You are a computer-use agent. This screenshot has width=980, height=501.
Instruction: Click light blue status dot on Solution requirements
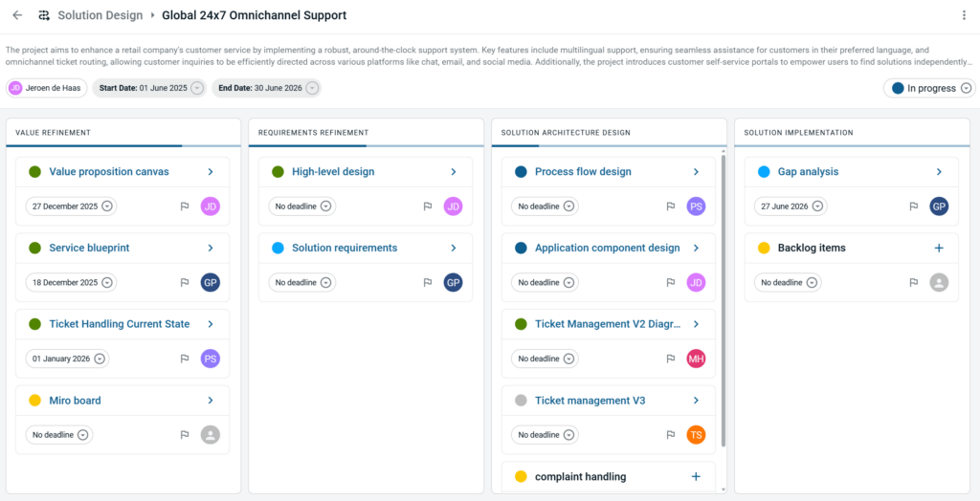(x=278, y=248)
